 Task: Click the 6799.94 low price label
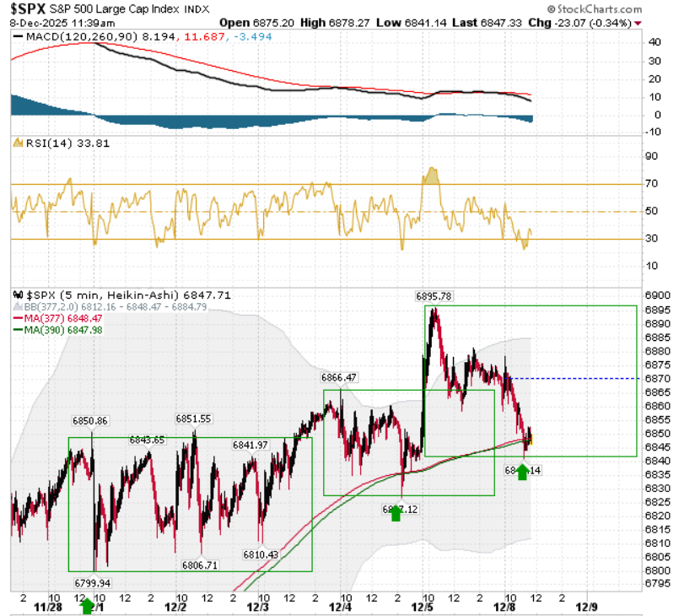(x=92, y=583)
